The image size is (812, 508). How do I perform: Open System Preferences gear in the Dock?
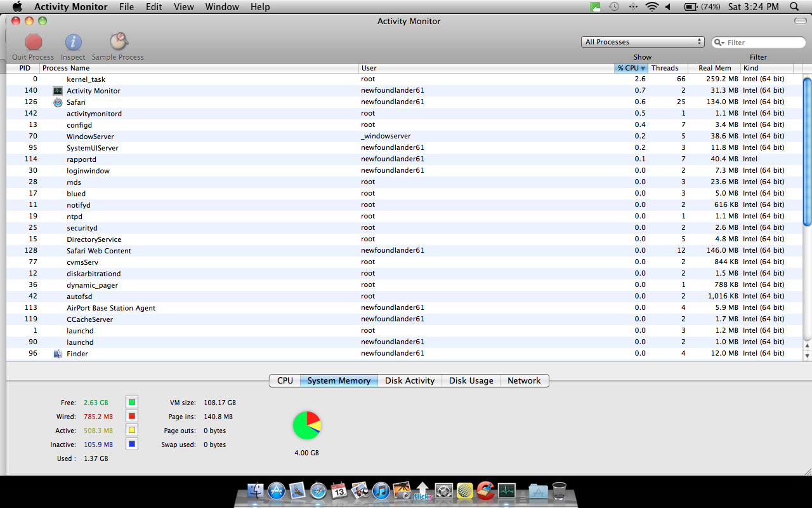443,490
